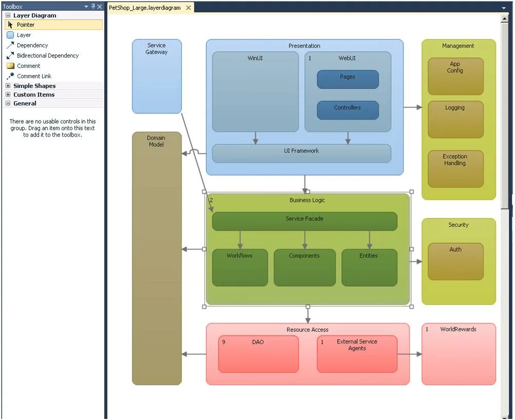Select the Pointer tool icon
515x420 pixels.
[x=10, y=25]
